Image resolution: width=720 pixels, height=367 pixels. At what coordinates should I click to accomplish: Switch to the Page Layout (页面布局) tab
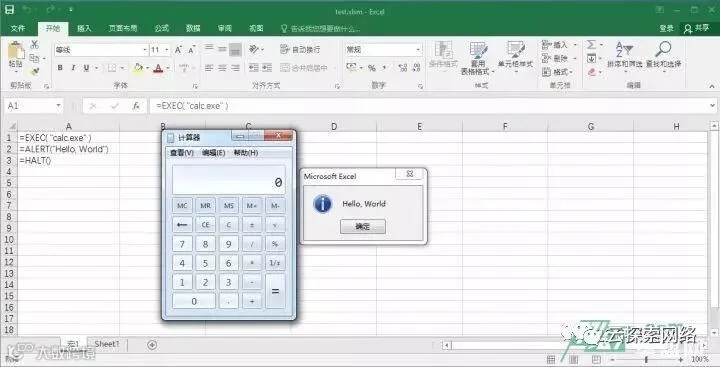(x=123, y=28)
